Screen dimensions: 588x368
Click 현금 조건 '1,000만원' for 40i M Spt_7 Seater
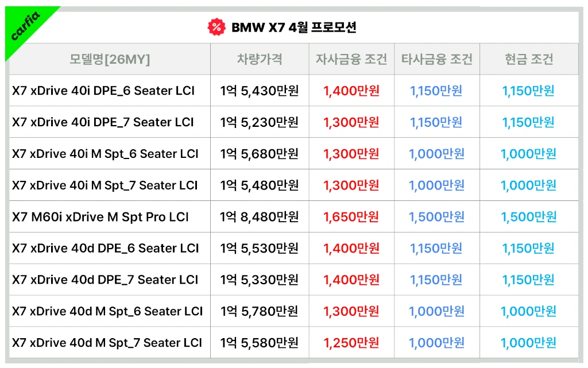(x=529, y=185)
